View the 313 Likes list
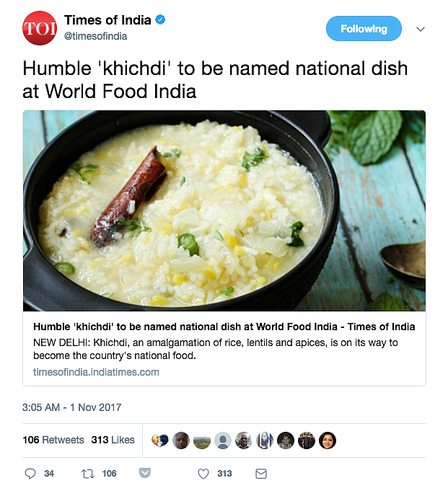 coord(113,440)
